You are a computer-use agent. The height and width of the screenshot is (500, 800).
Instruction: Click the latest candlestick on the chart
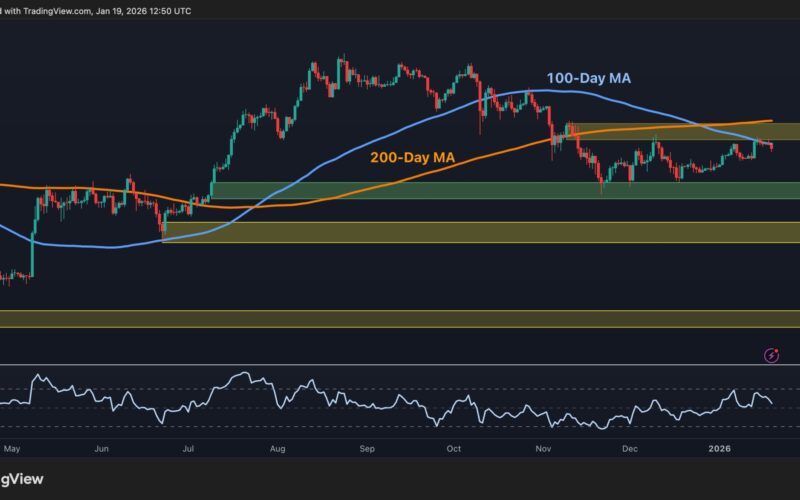tap(771, 147)
